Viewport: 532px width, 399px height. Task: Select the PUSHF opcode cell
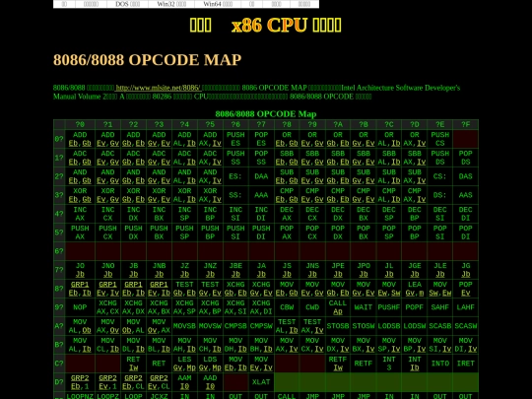[x=389, y=307]
